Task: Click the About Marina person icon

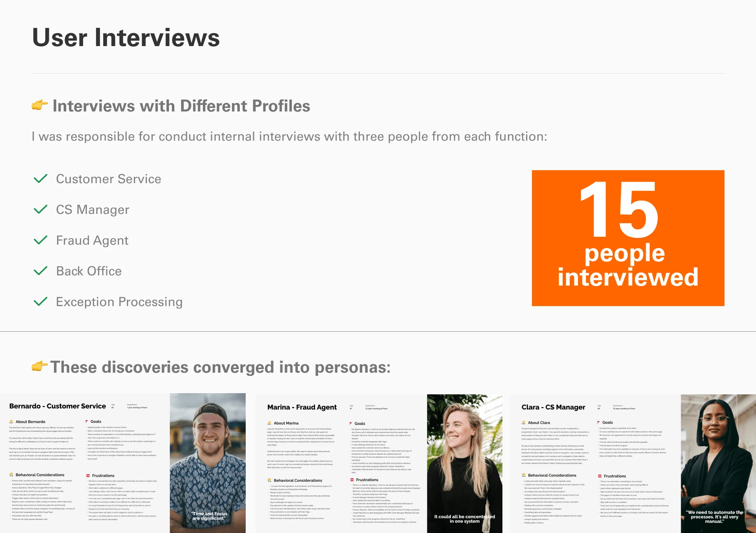Action: [269, 423]
